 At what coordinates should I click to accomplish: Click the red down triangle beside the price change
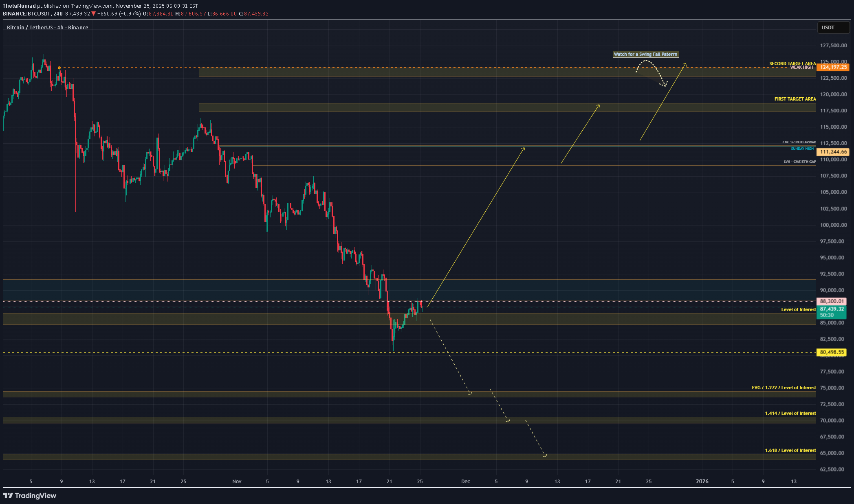click(94, 14)
